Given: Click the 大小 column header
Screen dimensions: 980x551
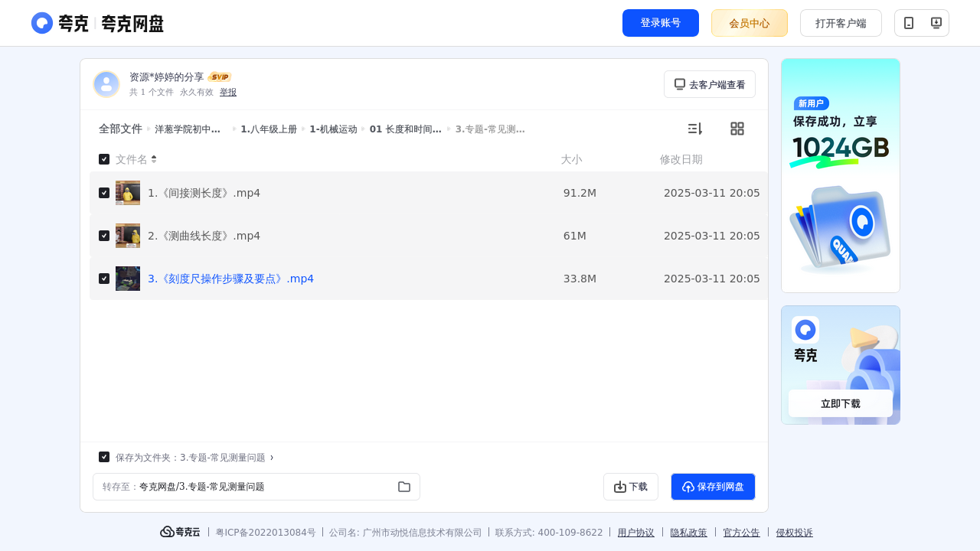Looking at the screenshot, I should pyautogui.click(x=571, y=159).
